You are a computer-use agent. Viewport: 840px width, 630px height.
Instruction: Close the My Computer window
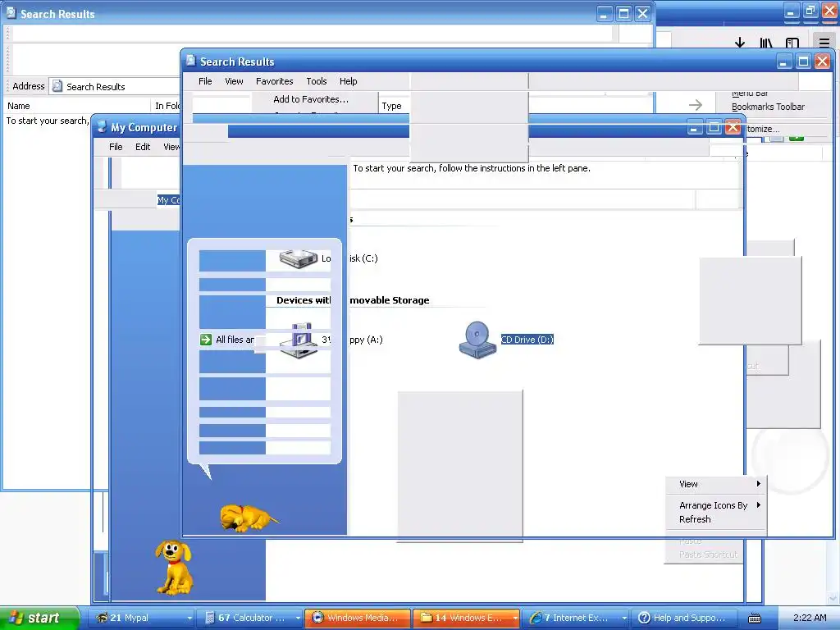point(733,127)
